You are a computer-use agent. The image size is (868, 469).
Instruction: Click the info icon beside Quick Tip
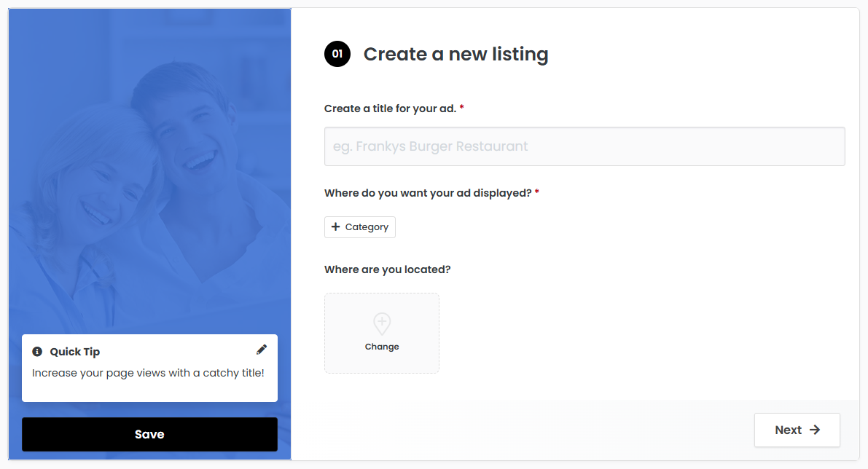click(37, 352)
